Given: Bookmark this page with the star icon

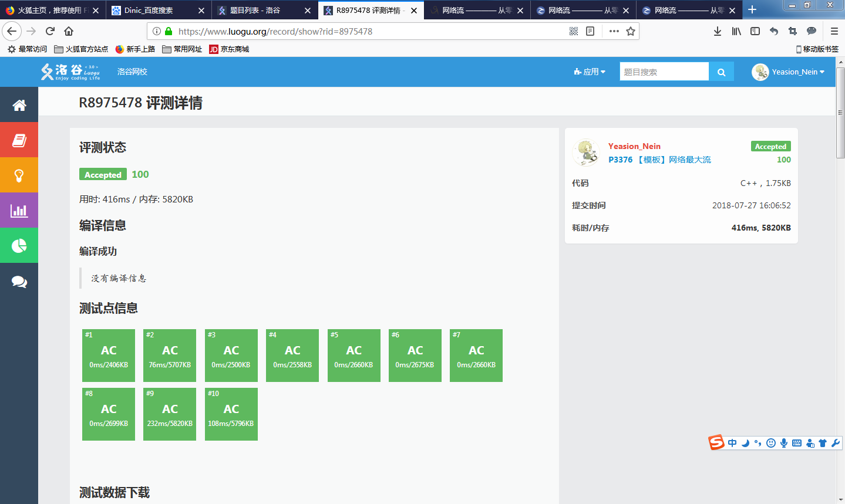Looking at the screenshot, I should point(631,31).
